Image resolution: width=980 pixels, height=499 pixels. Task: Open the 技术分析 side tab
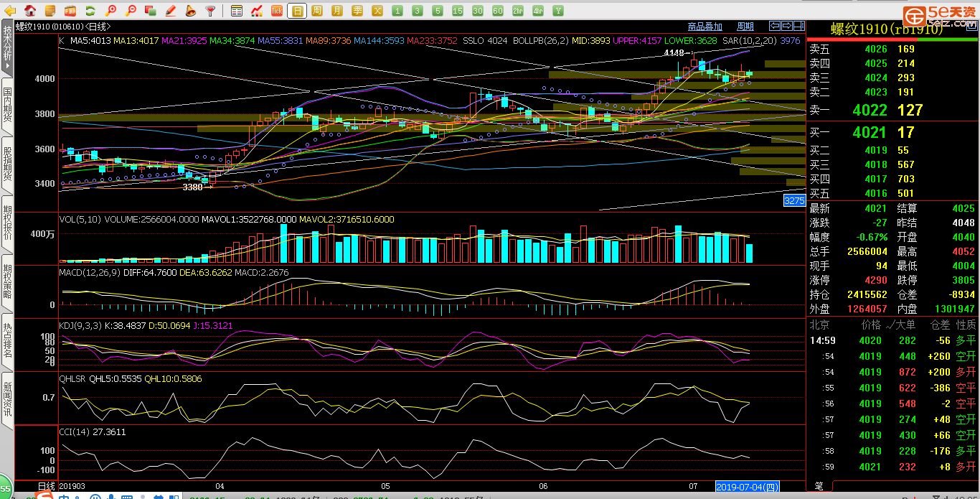[x=7, y=47]
